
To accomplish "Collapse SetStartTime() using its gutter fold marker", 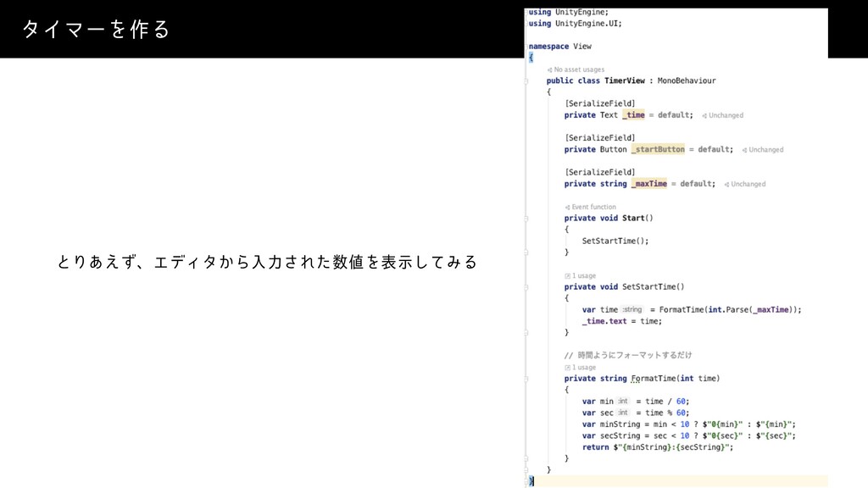I will (526, 287).
